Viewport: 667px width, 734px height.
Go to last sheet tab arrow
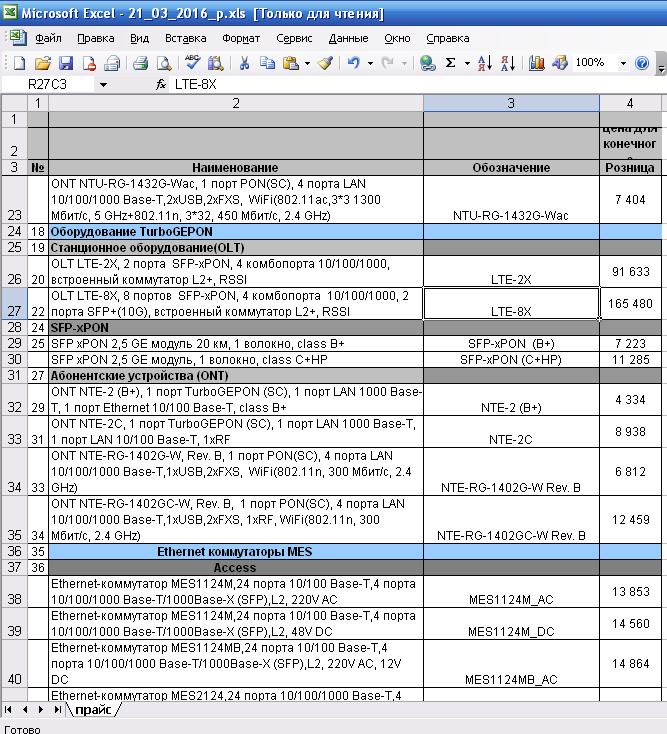pyautogui.click(x=57, y=710)
